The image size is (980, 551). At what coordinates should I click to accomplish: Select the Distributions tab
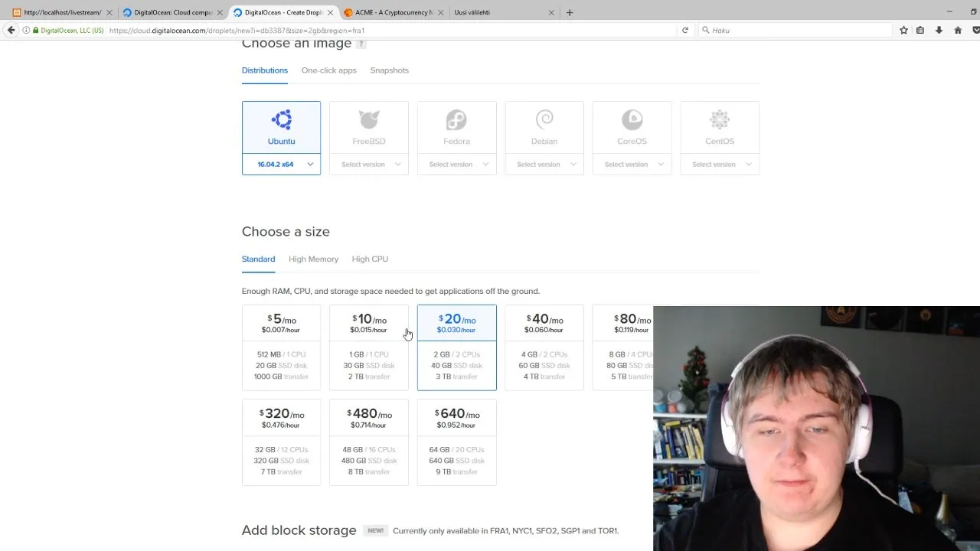265,70
